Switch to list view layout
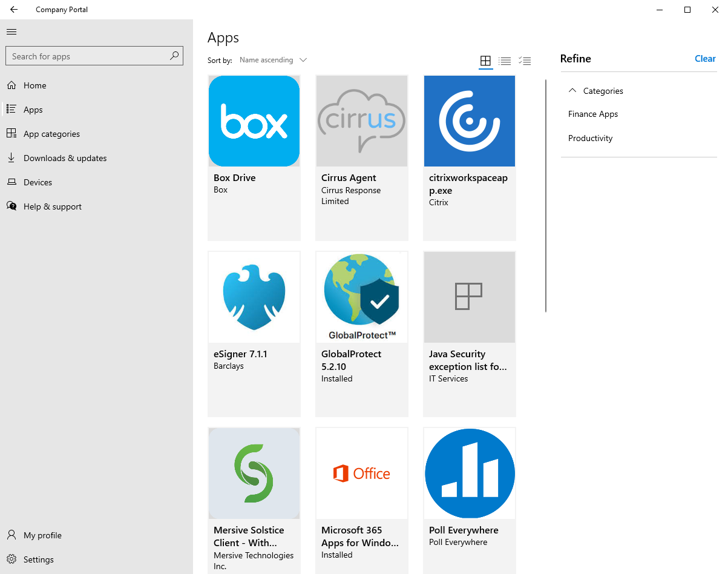The width and height of the screenshot is (728, 574). 505,61
